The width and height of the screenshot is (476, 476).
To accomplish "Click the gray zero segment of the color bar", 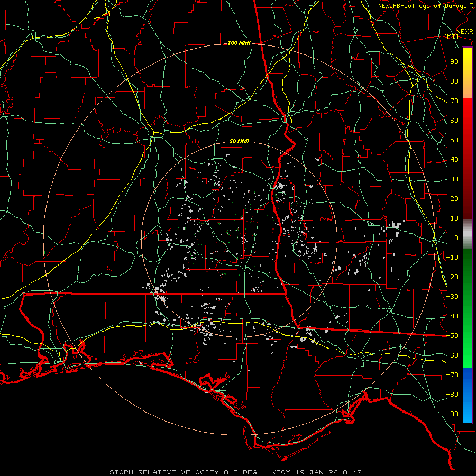I will (467, 234).
